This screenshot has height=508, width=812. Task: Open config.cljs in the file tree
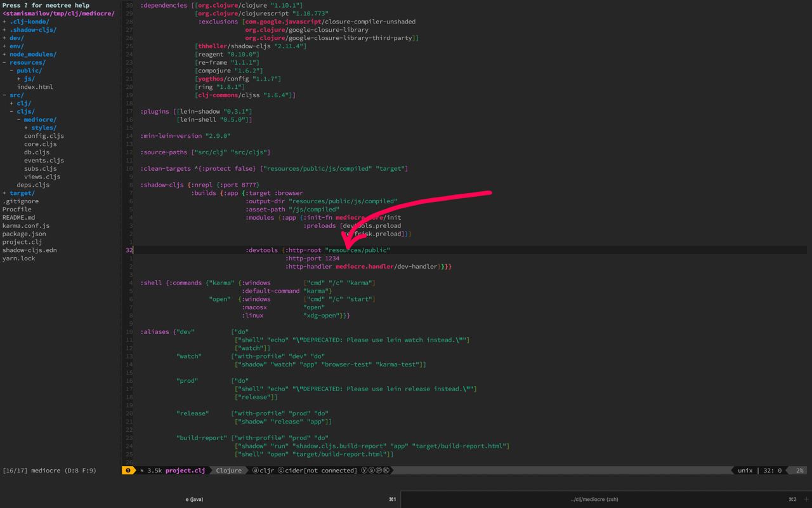coord(44,136)
